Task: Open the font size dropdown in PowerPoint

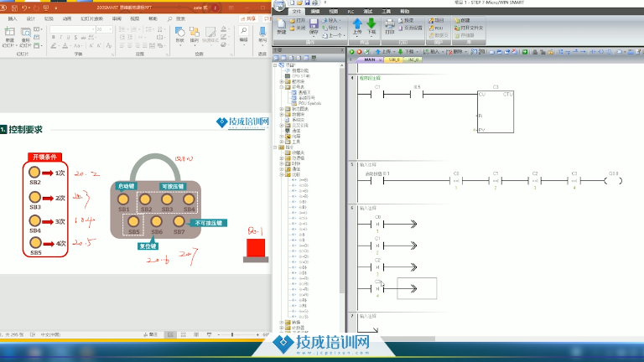Action: click(x=101, y=29)
